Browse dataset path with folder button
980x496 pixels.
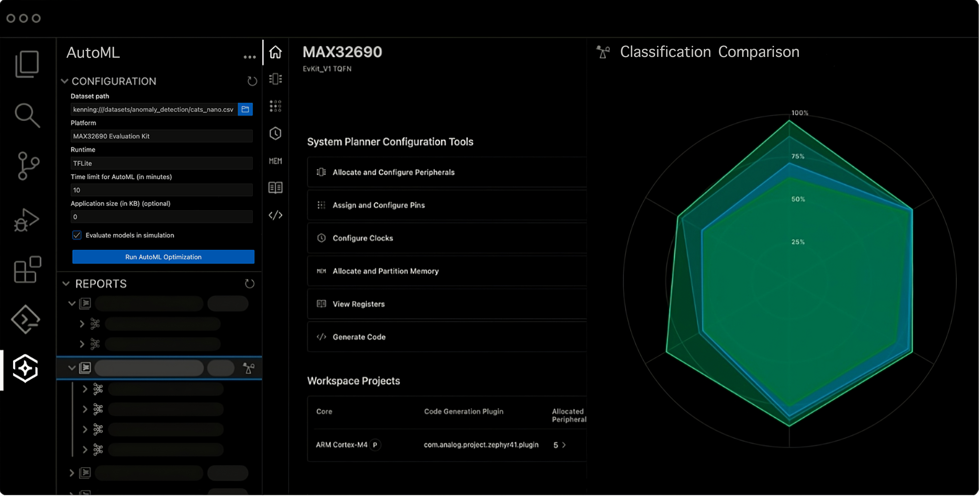[x=245, y=110]
